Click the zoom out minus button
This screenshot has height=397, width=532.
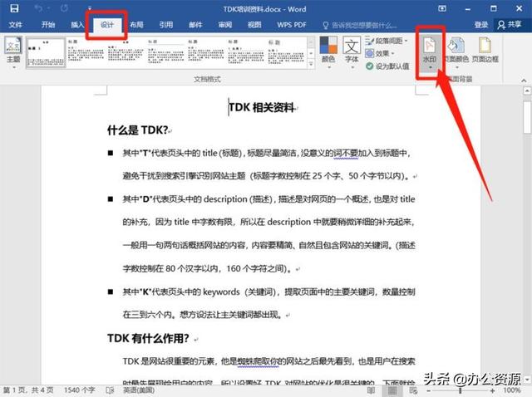(x=429, y=391)
